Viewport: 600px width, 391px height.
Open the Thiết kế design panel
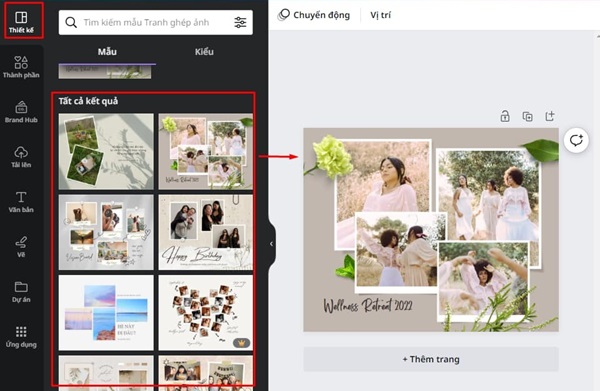coord(21,21)
